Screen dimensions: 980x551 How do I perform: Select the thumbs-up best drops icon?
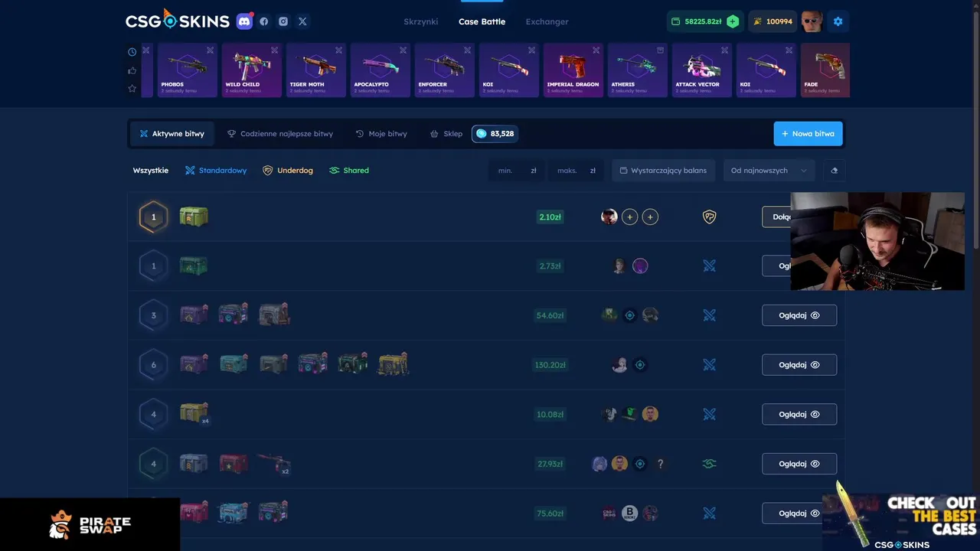point(132,70)
